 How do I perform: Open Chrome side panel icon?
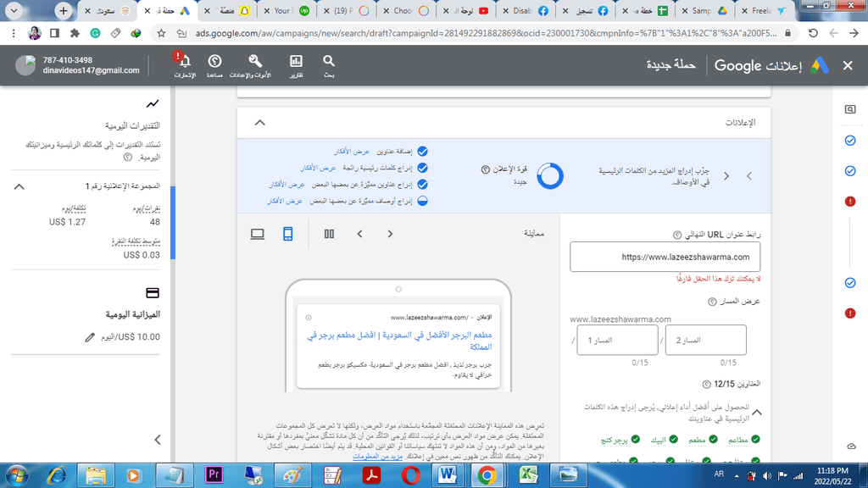[x=54, y=33]
